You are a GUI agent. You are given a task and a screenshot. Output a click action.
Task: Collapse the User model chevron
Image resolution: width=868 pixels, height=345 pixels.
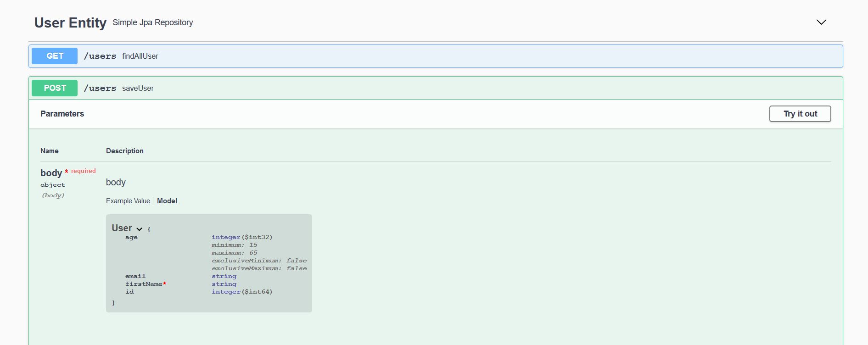point(139,229)
